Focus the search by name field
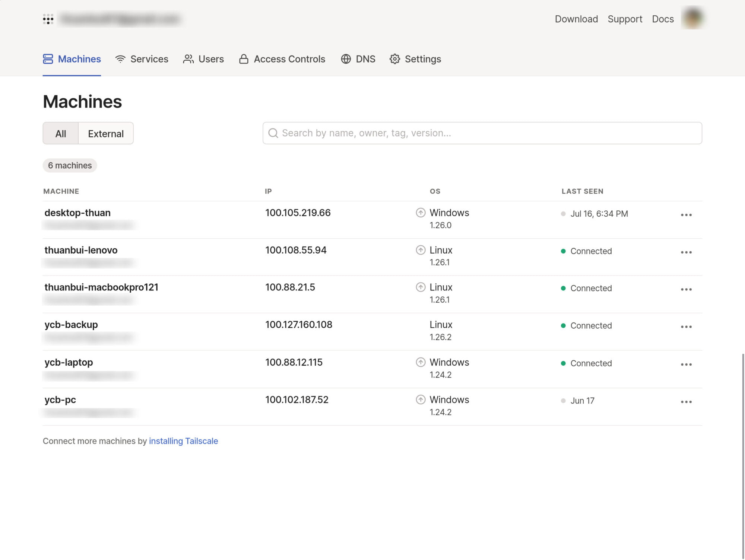Screen dimensions: 745x560 tap(484, 133)
